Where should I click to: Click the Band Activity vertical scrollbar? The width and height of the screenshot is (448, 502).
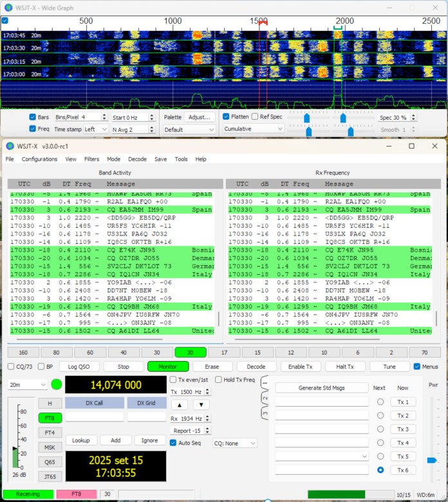pos(219,319)
